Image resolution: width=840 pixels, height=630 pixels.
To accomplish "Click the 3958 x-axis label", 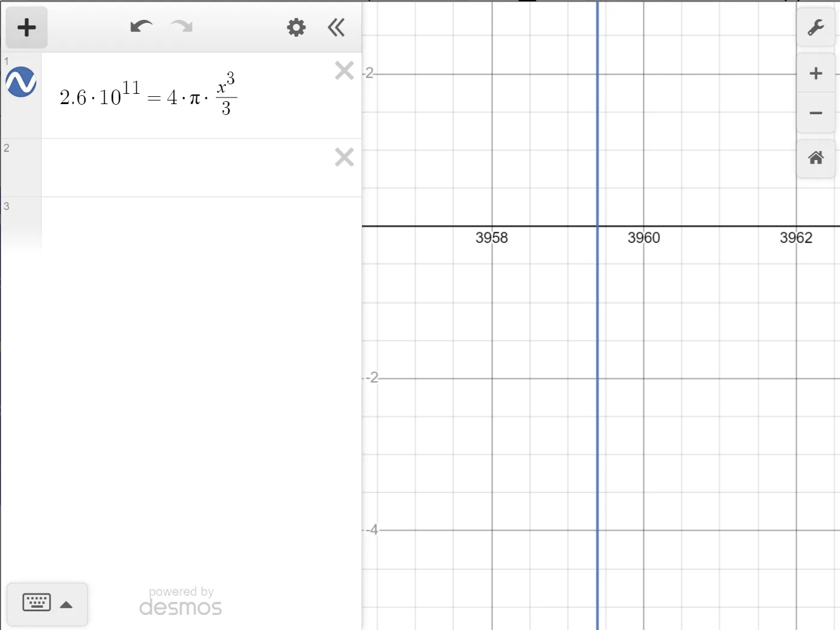I will pyautogui.click(x=492, y=238).
